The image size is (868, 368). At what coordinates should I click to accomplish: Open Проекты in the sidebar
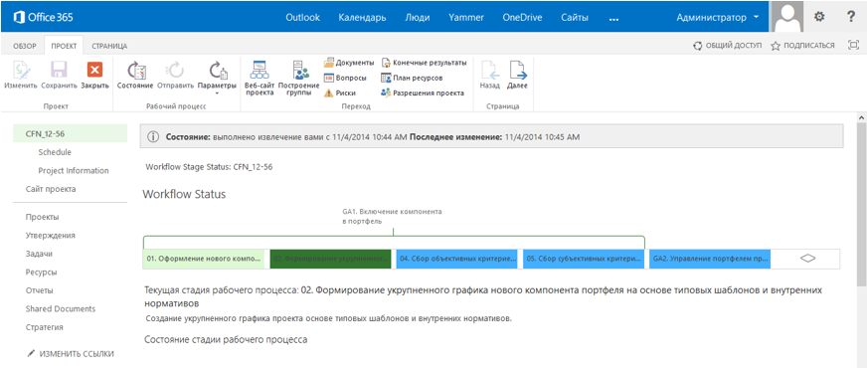click(42, 217)
